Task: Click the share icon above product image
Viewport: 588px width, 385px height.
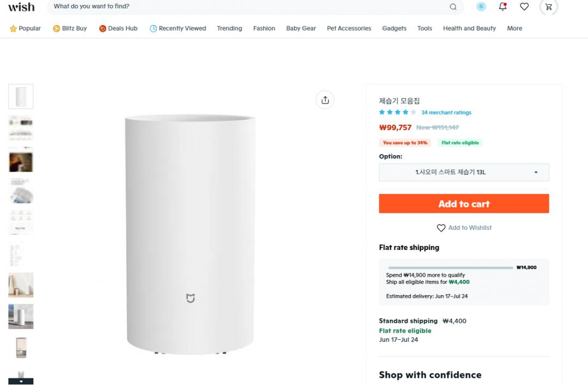Action: coord(325,100)
